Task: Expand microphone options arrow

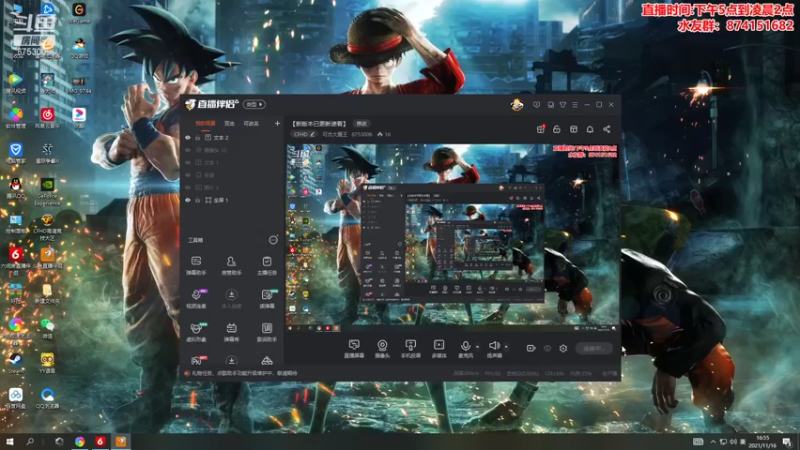Action: pos(478,347)
